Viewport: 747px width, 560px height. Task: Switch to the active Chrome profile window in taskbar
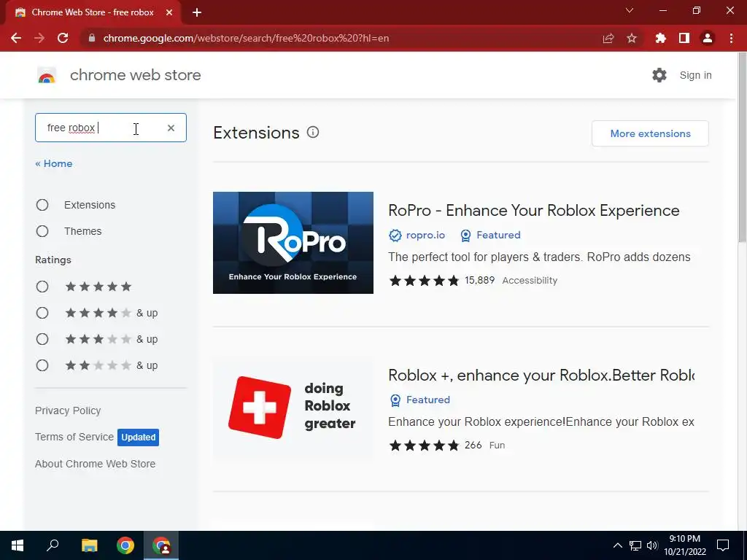[x=161, y=545]
